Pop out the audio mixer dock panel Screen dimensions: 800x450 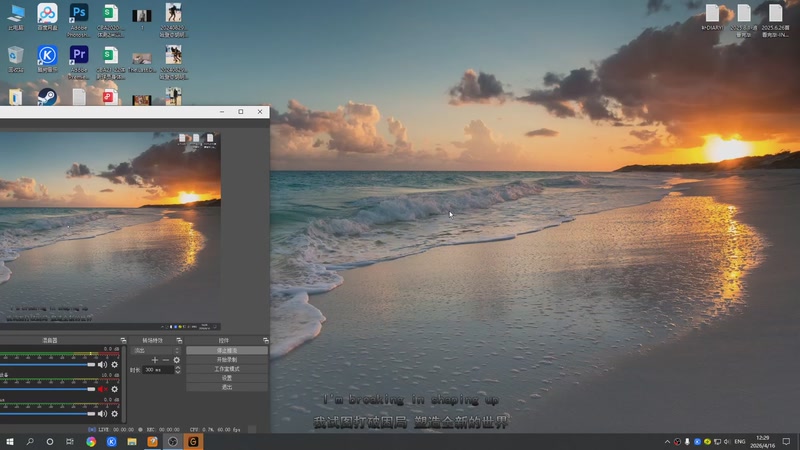tap(123, 341)
